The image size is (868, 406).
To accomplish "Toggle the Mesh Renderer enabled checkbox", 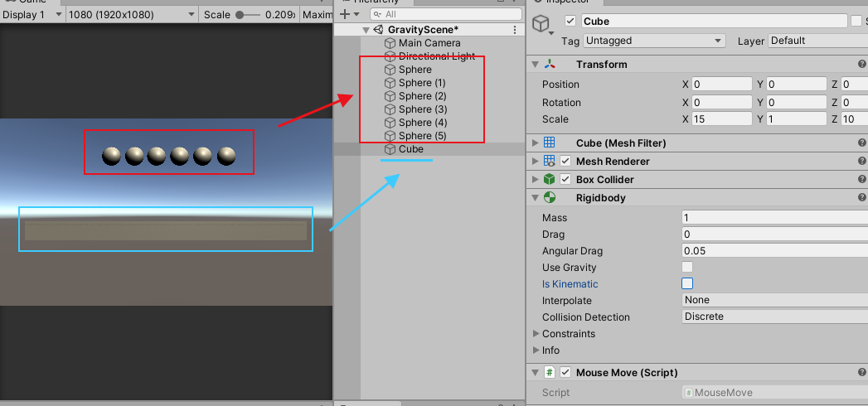I will coord(565,161).
